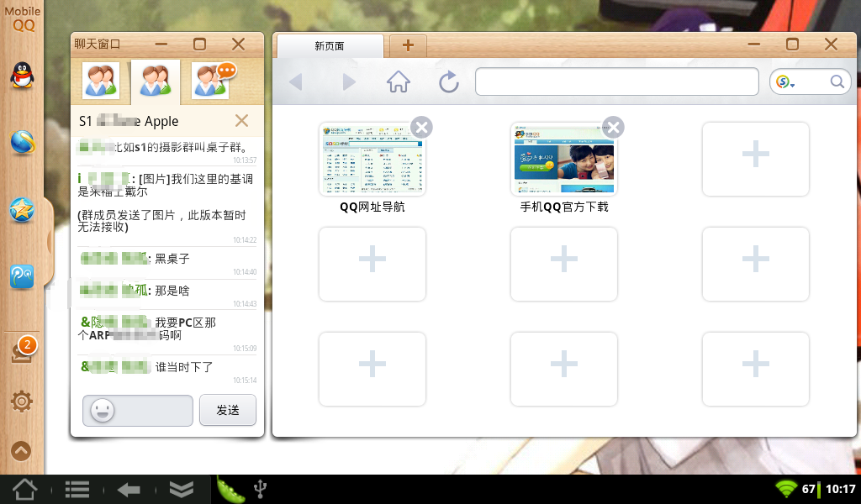Viewport: 861px width, 504px height.
Task: Remove the QQ网址导航 shortcut
Action: coord(422,128)
